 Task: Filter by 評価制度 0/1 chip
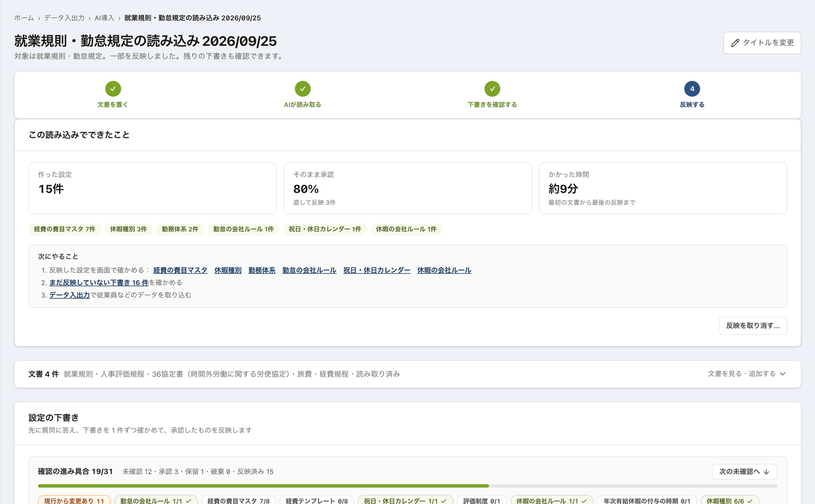pos(481,500)
